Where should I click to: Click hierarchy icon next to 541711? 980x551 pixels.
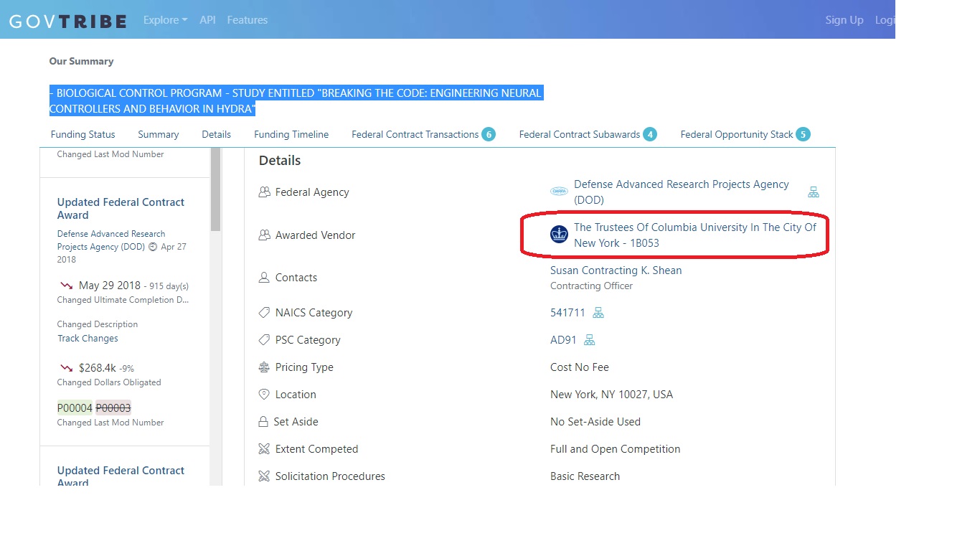click(x=598, y=313)
